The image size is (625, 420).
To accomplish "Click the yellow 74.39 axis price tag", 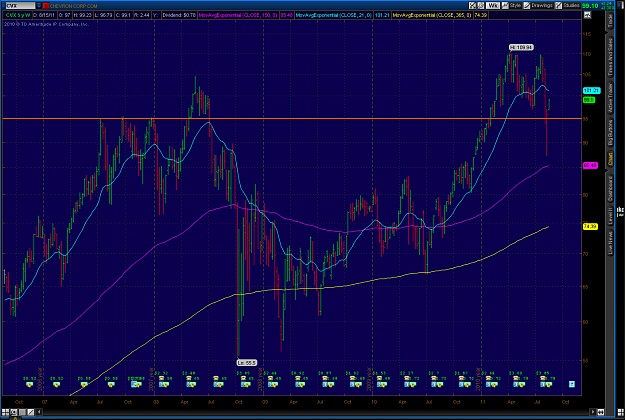I will tap(590, 226).
